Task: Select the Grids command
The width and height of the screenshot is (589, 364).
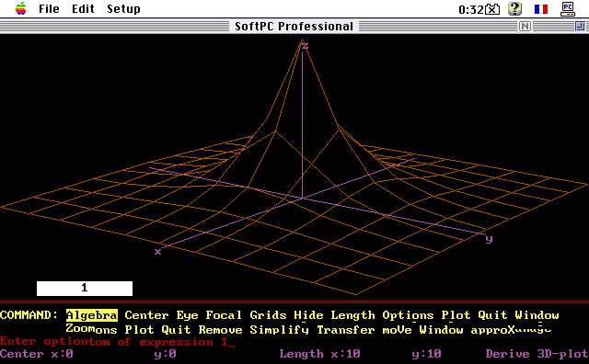Action: (268, 315)
